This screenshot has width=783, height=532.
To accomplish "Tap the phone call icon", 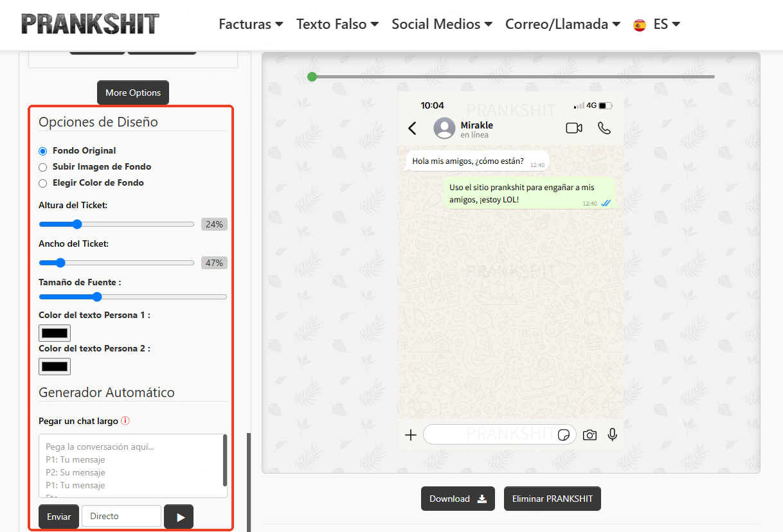I will (604, 128).
